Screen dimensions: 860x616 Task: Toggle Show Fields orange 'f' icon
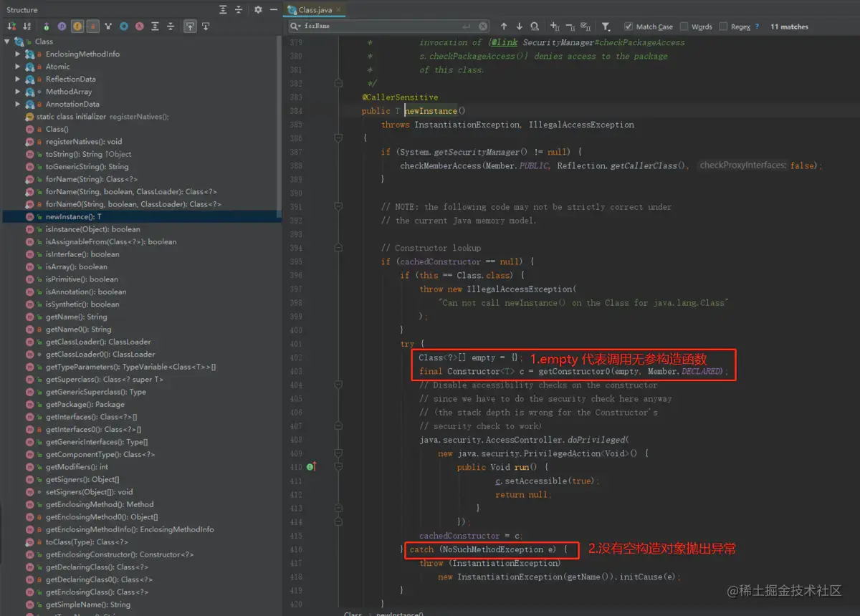point(77,27)
